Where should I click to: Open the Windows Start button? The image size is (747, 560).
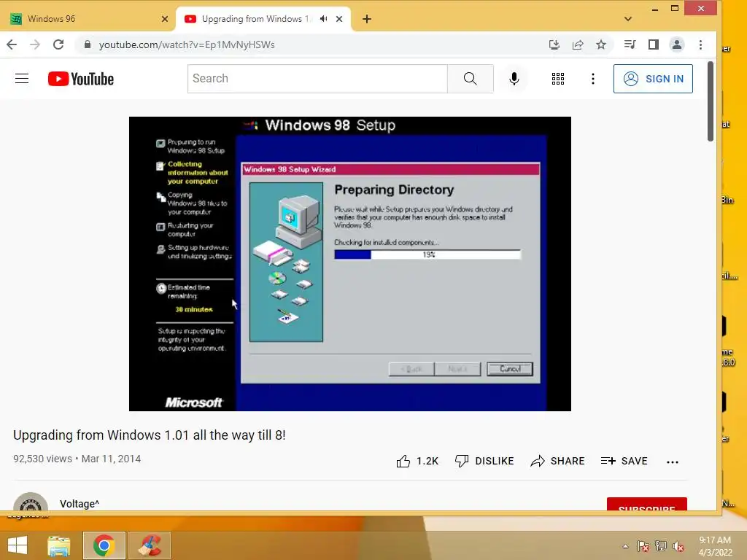[18, 545]
